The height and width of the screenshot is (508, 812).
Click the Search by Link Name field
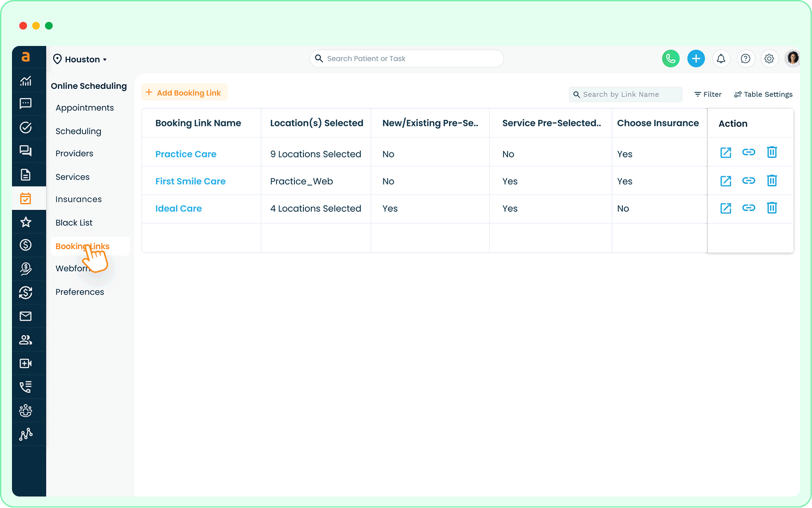(x=626, y=94)
